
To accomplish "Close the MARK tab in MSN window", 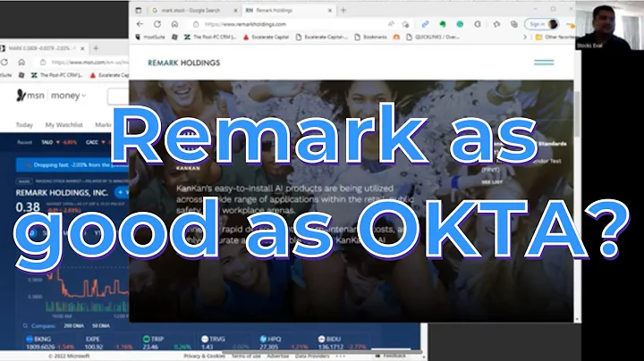I will coord(82,48).
